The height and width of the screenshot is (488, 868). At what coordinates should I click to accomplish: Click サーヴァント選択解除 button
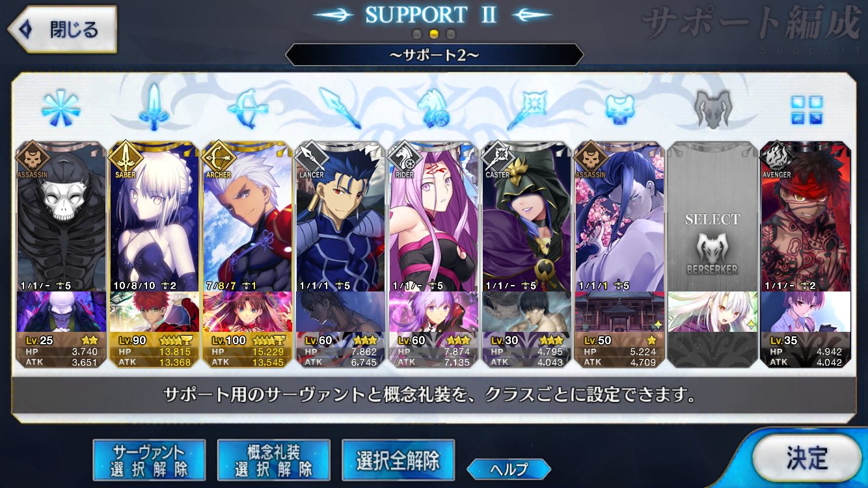(x=149, y=460)
